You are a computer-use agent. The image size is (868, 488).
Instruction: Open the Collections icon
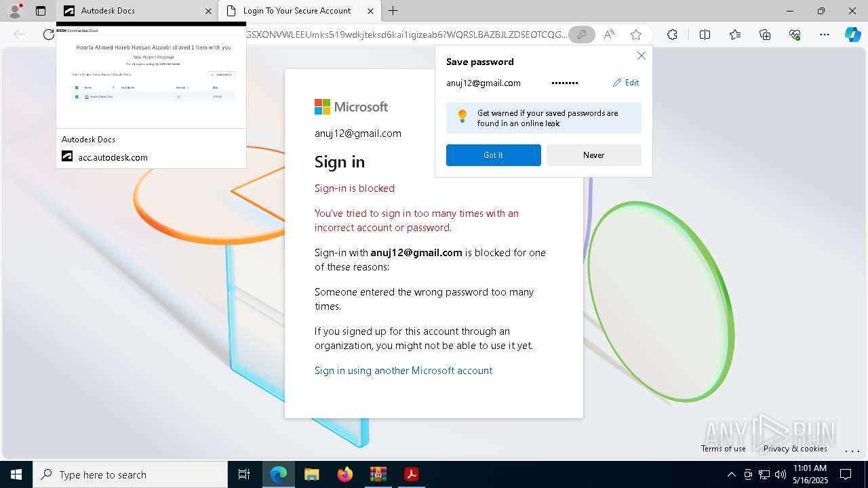765,35
